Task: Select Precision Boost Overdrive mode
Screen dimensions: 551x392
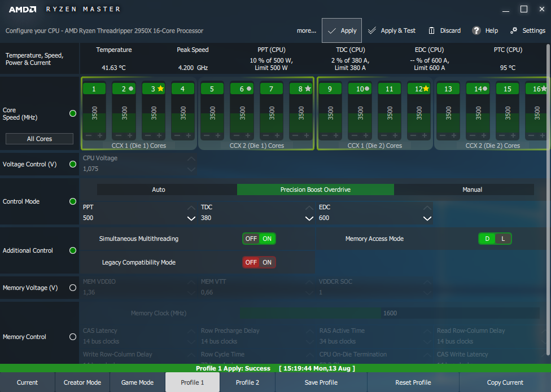Action: tap(316, 190)
